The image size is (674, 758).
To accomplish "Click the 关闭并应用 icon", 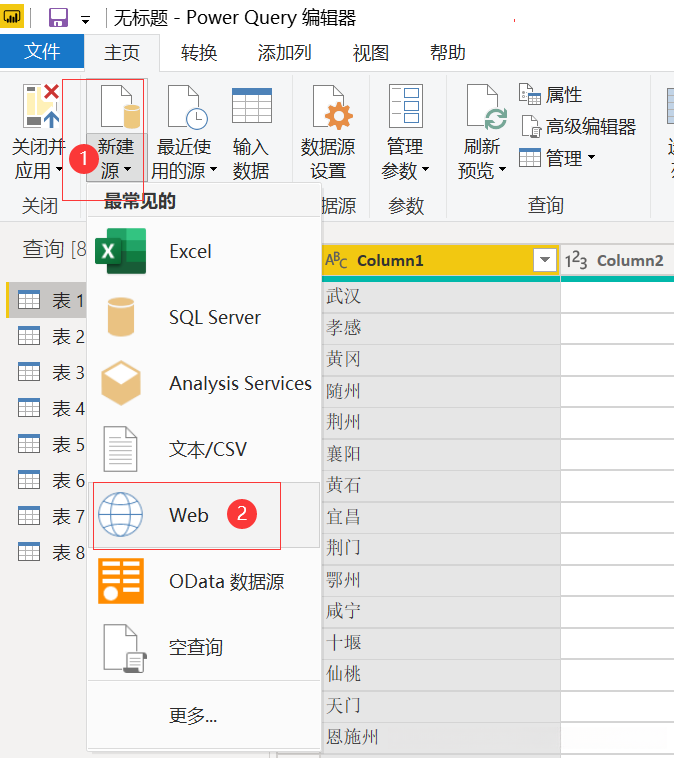I will point(41,106).
